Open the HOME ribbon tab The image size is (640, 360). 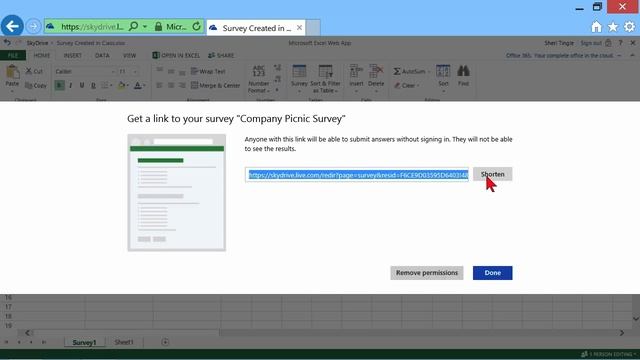pyautogui.click(x=42, y=56)
